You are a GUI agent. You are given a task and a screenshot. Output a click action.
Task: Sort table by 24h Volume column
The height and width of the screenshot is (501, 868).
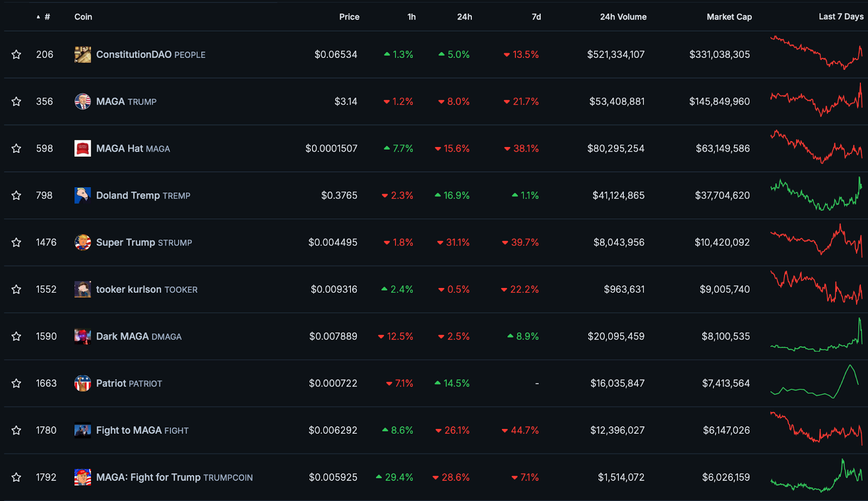coord(623,17)
